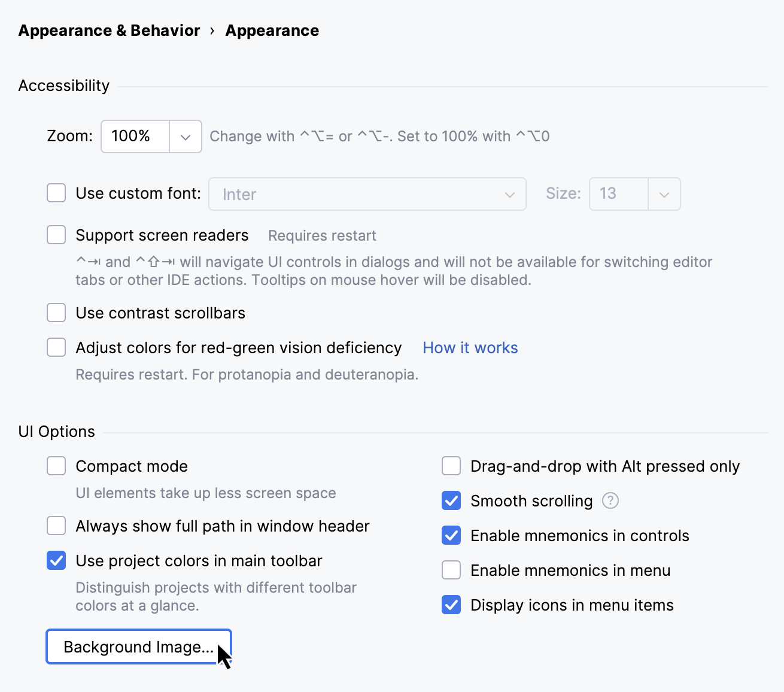784x692 pixels.
Task: Enable Adjust colors for red-green vision deficiency
Action: 56,347
